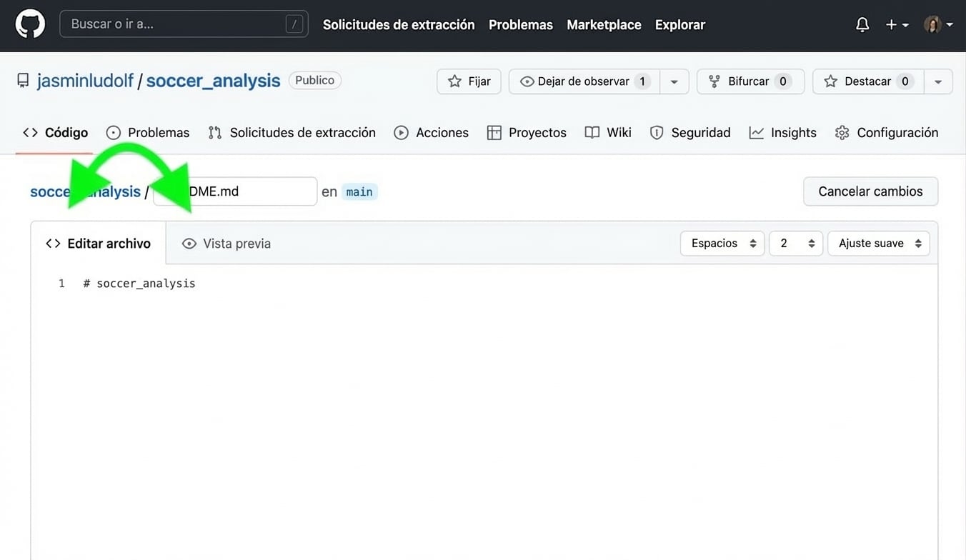Screen dimensions: 966x560
Task: Open the notifications bell
Action: [x=862, y=25]
